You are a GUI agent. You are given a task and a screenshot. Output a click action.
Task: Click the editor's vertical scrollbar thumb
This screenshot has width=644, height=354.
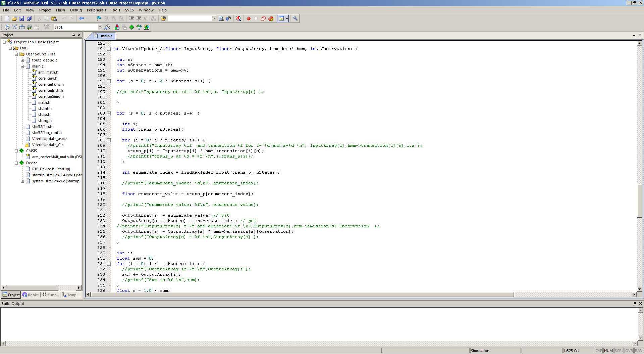click(x=639, y=201)
